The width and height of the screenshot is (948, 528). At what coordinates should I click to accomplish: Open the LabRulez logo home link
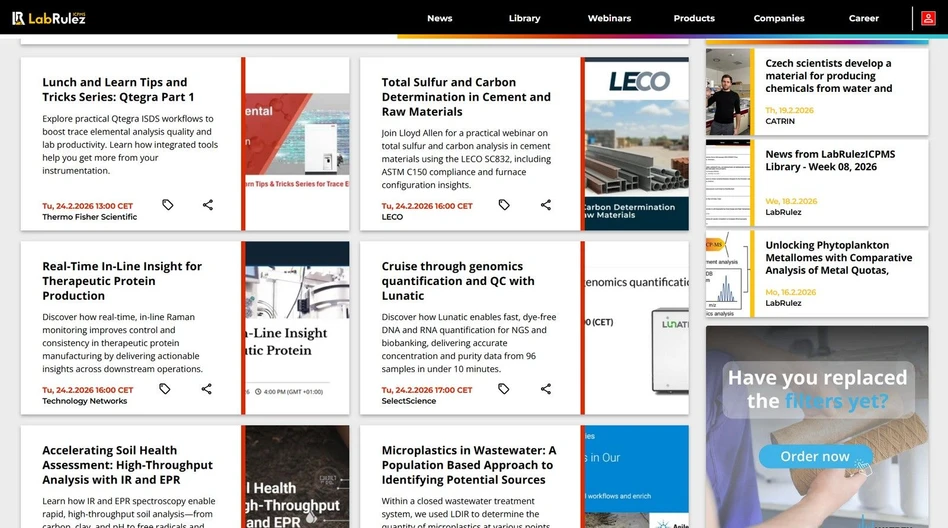49,18
